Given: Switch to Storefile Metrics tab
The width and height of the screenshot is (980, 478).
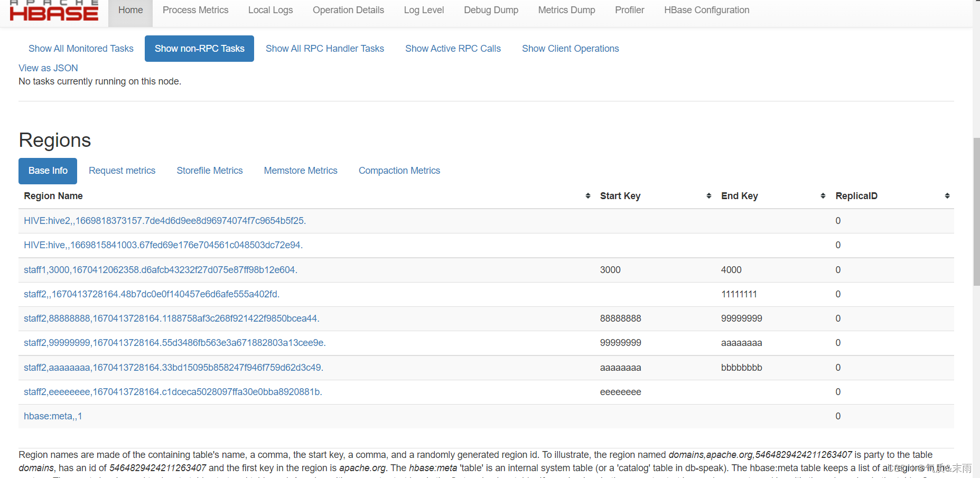Looking at the screenshot, I should coord(210,171).
